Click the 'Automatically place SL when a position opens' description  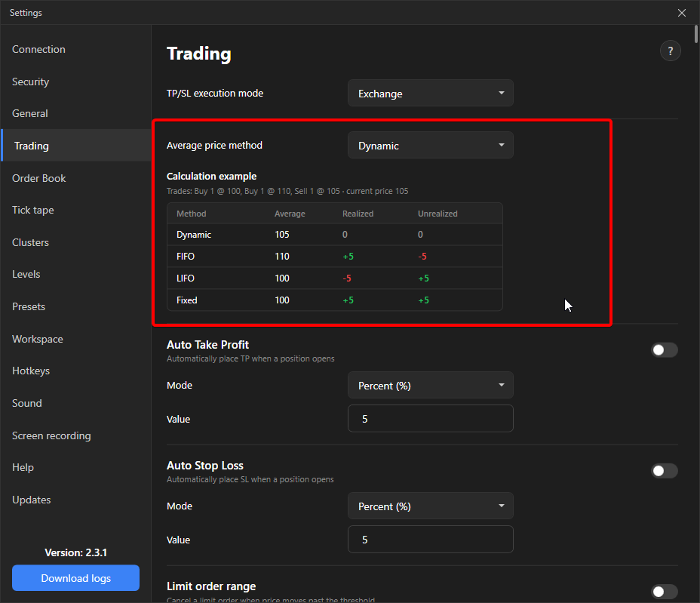[x=250, y=479]
